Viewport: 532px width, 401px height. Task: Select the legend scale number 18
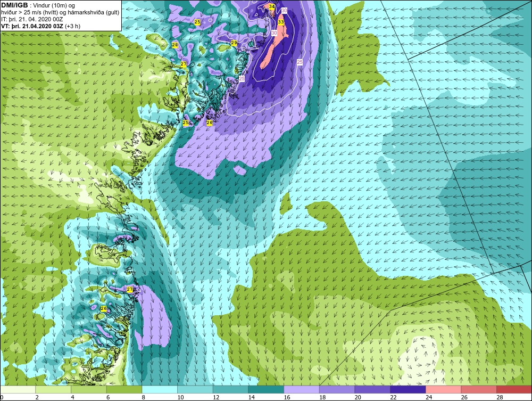[322, 397]
